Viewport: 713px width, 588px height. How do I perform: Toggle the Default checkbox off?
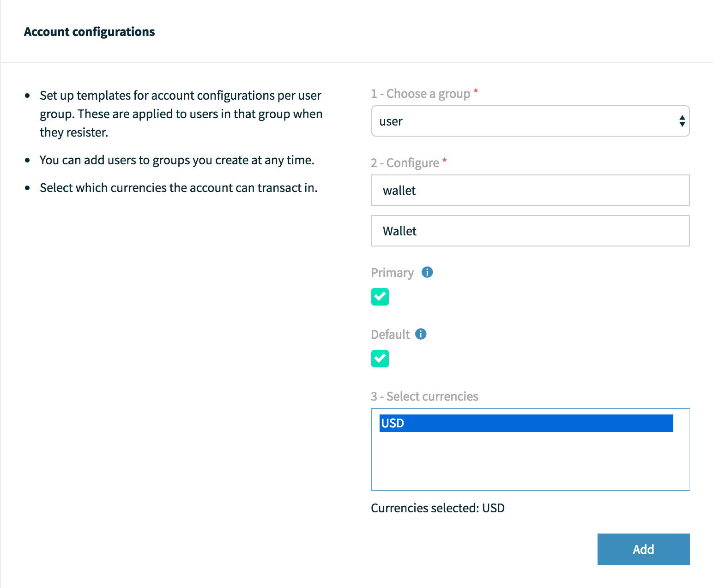click(380, 359)
